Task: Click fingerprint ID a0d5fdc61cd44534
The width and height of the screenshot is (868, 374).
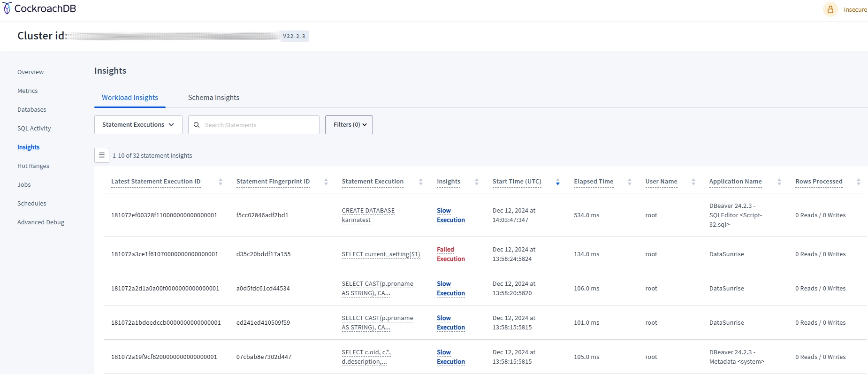Action: click(x=263, y=288)
